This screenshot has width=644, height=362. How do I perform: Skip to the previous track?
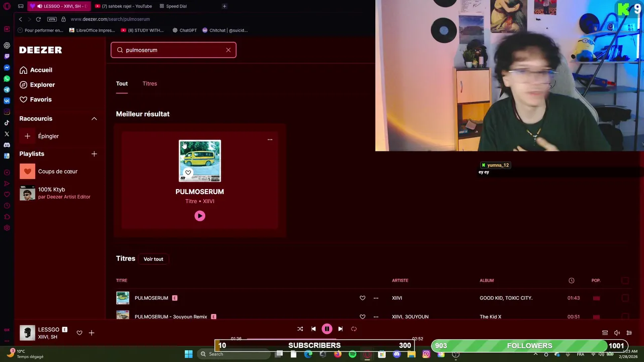(313, 329)
